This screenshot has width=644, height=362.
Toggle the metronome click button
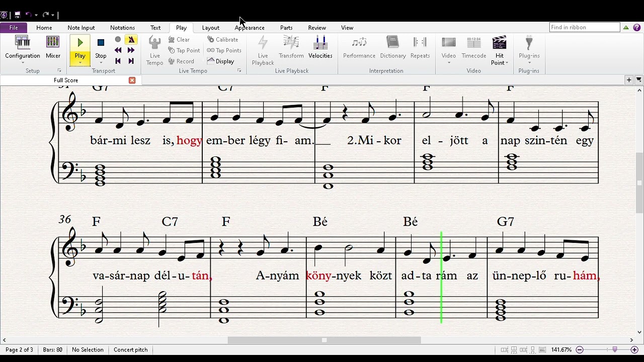coord(131,39)
